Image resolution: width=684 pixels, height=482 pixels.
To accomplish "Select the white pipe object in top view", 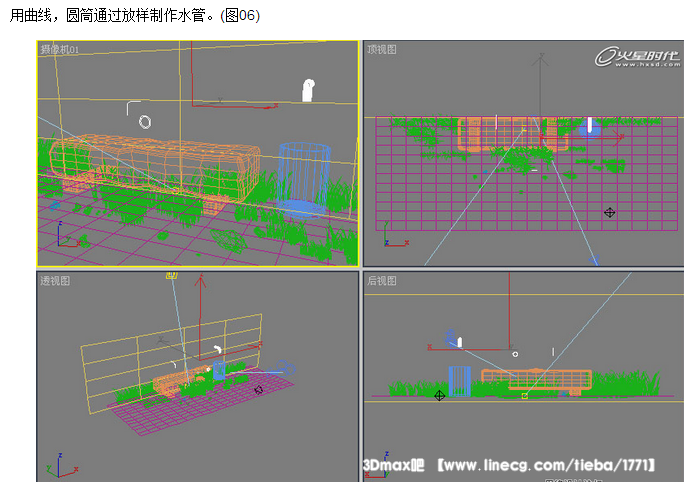I will tap(591, 125).
